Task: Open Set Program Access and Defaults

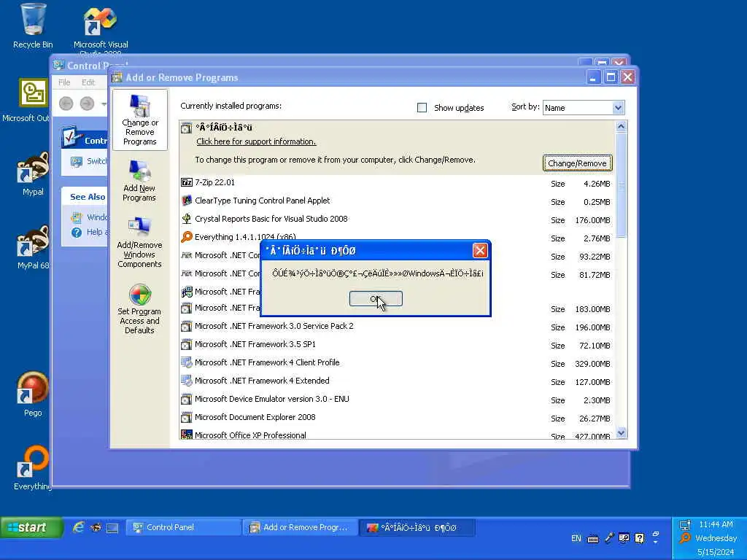Action: point(139,309)
